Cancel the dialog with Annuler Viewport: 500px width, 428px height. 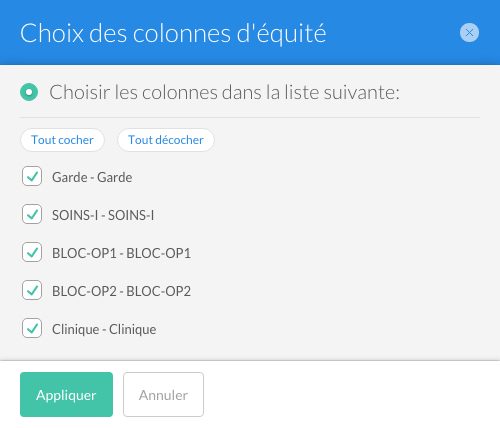pyautogui.click(x=163, y=395)
